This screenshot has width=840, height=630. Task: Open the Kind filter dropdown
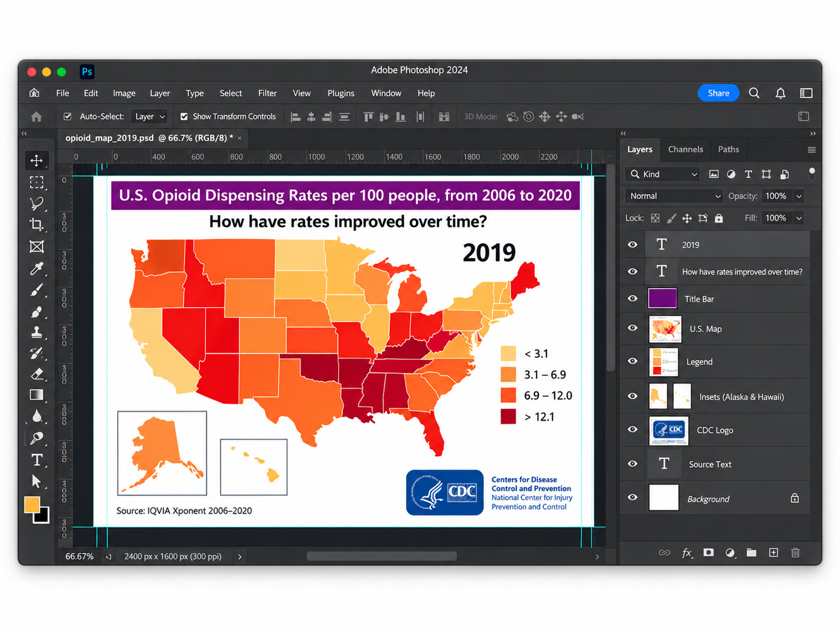click(663, 174)
